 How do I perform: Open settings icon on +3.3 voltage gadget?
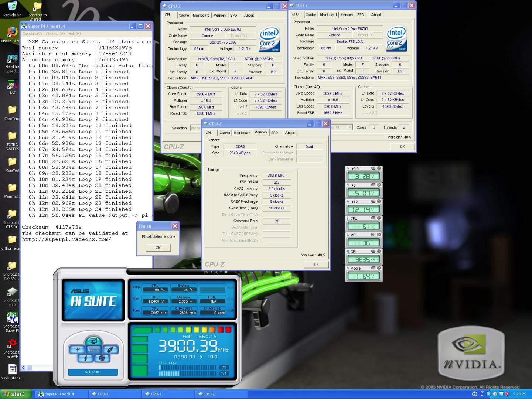pyautogui.click(x=374, y=168)
